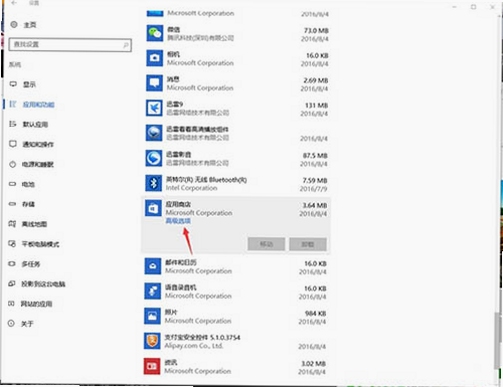The height and width of the screenshot is (387, 503).
Task: Click the magnifier icon in the search box
Action: pyautogui.click(x=126, y=45)
